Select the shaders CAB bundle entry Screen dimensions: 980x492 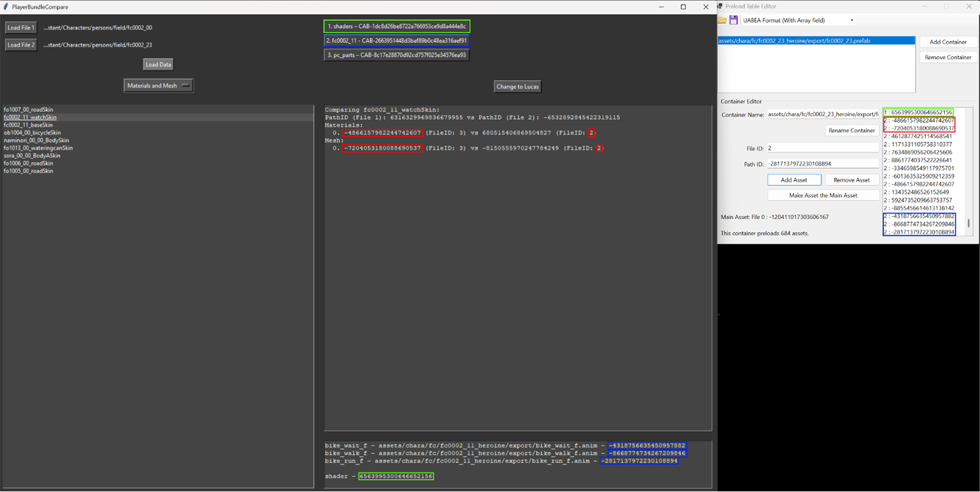(397, 26)
